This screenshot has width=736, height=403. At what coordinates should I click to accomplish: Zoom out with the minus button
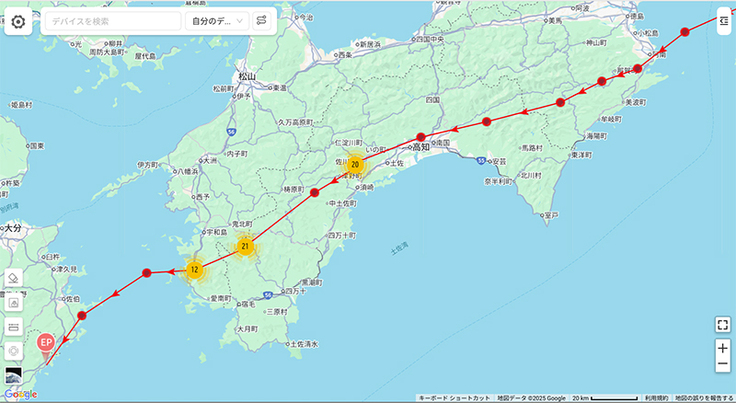[x=722, y=366]
